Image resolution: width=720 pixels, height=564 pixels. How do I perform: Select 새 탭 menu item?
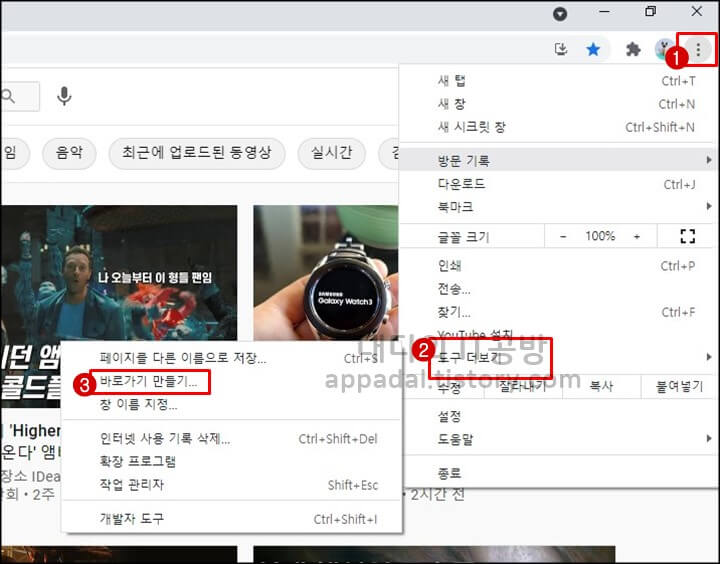tap(557, 81)
